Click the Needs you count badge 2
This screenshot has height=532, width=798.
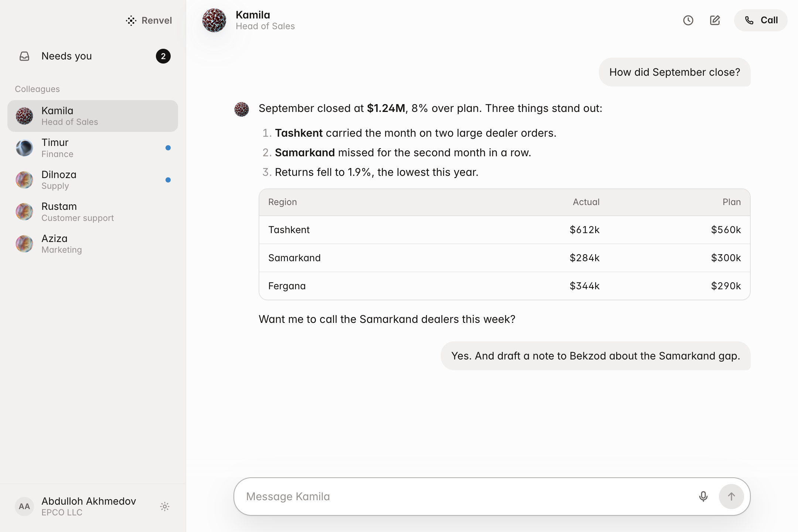tap(163, 56)
